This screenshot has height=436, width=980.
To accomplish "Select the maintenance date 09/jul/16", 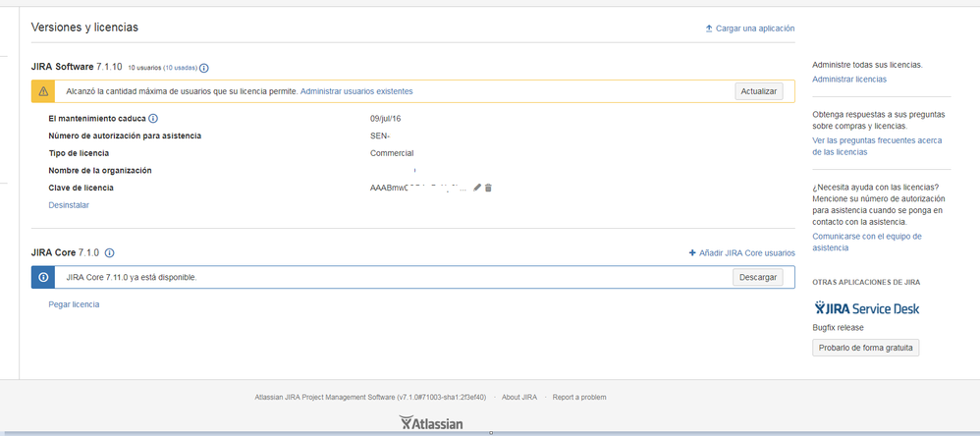I will click(x=386, y=118).
